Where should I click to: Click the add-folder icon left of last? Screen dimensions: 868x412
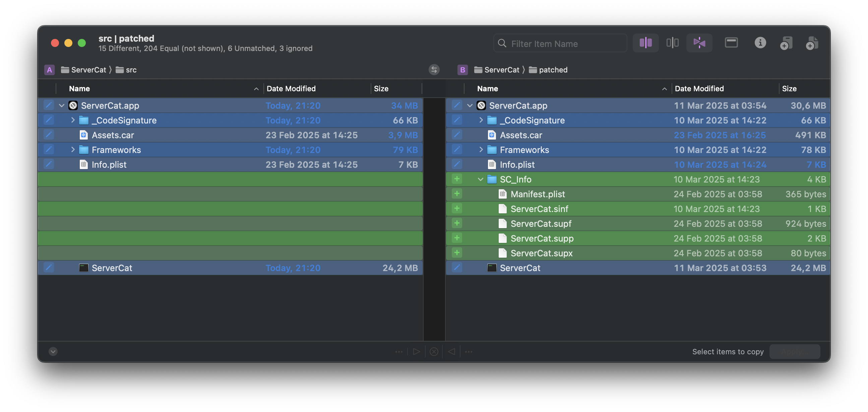[x=786, y=43]
